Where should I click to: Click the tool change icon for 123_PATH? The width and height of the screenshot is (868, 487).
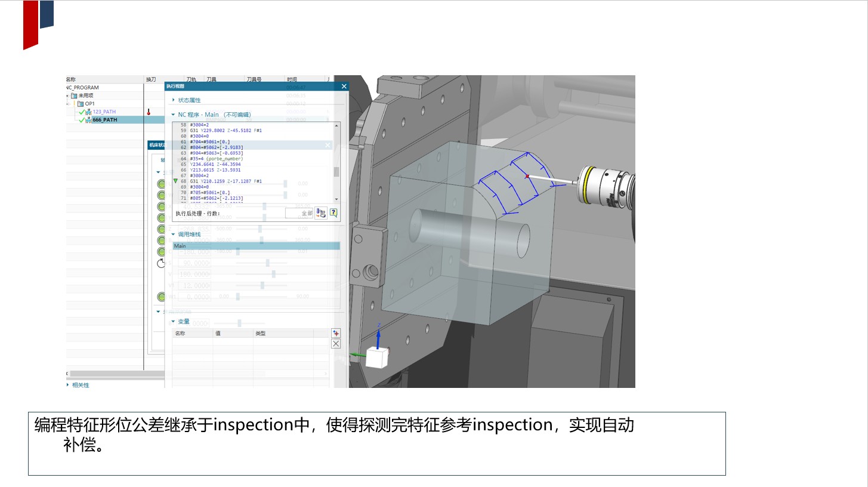149,112
